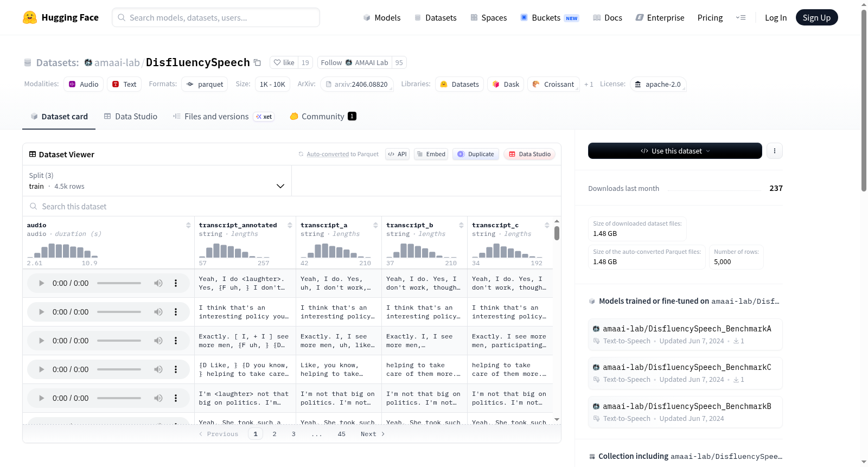Mute audio in the first row
Image resolution: width=868 pixels, height=467 pixels.
[158, 283]
